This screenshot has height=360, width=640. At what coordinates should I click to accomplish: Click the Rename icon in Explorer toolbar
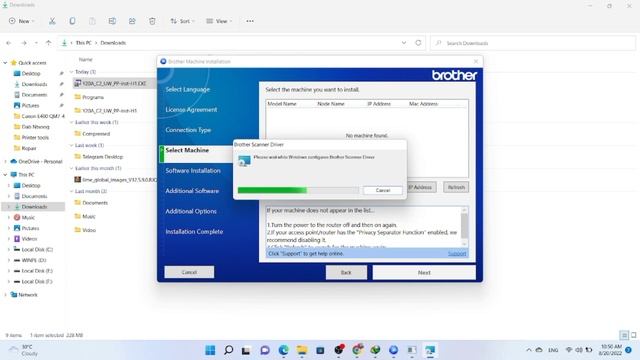click(112, 21)
